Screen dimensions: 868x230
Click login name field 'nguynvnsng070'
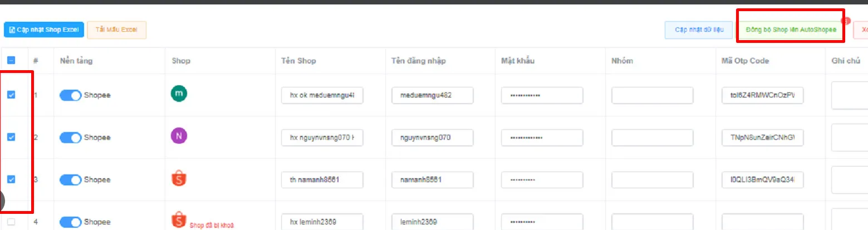pos(433,138)
